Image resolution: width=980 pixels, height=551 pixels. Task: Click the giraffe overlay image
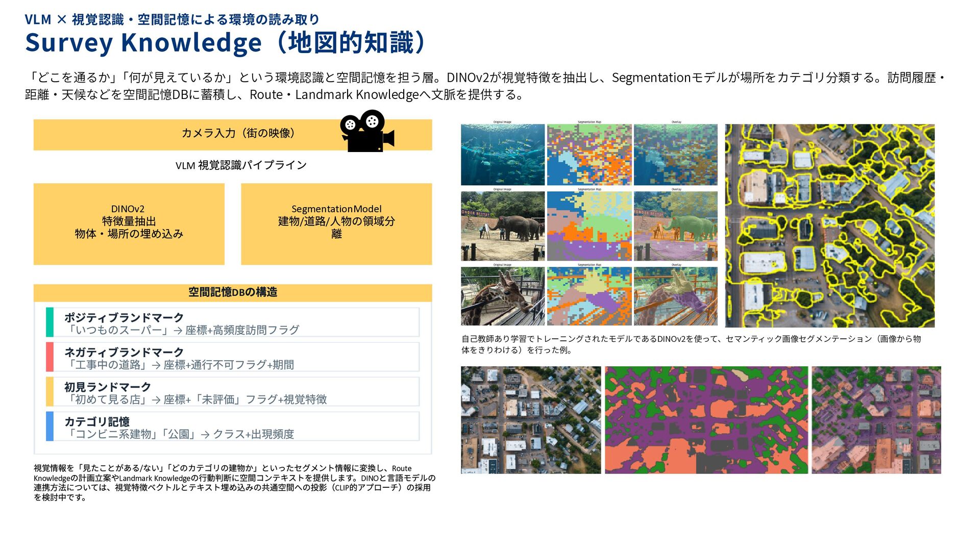point(675,296)
